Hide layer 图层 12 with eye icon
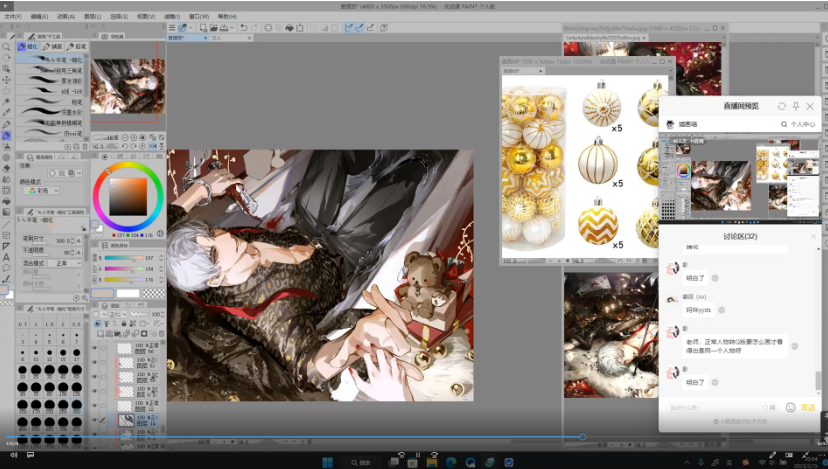 pos(95,406)
